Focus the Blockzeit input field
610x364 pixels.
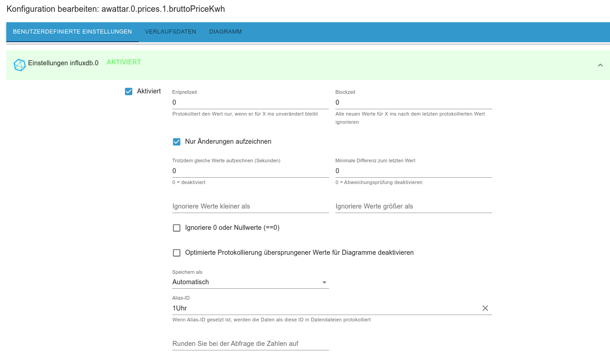413,103
